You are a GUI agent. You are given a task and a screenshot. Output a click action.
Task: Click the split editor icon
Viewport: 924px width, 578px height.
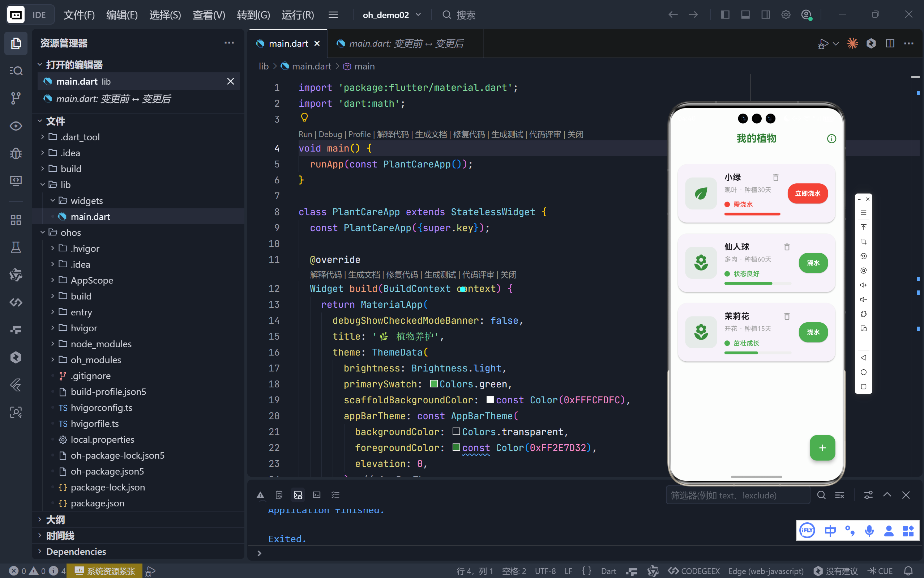[x=890, y=43]
